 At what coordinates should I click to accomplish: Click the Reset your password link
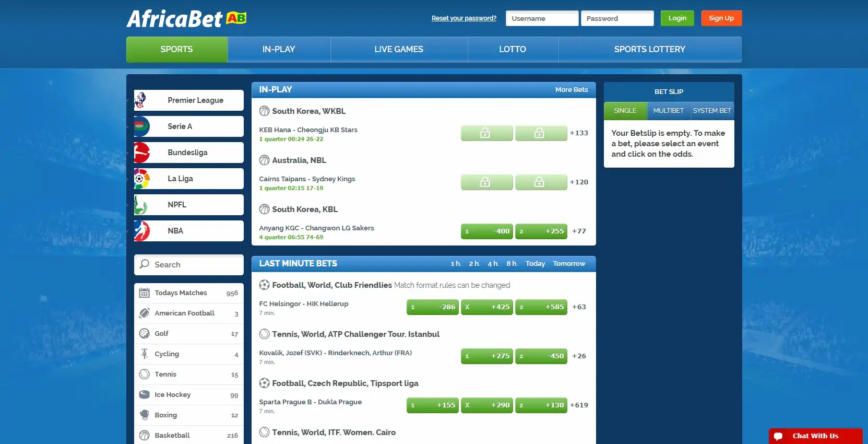click(x=463, y=18)
